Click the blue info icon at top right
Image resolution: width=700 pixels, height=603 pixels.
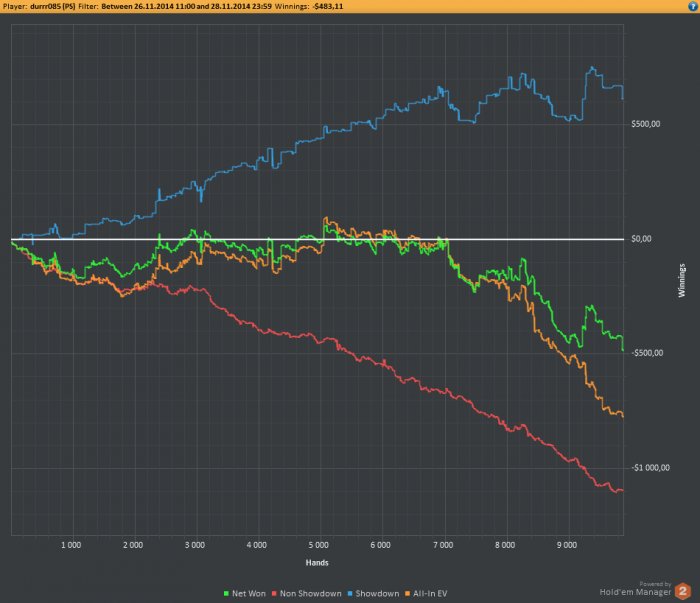point(693,6)
